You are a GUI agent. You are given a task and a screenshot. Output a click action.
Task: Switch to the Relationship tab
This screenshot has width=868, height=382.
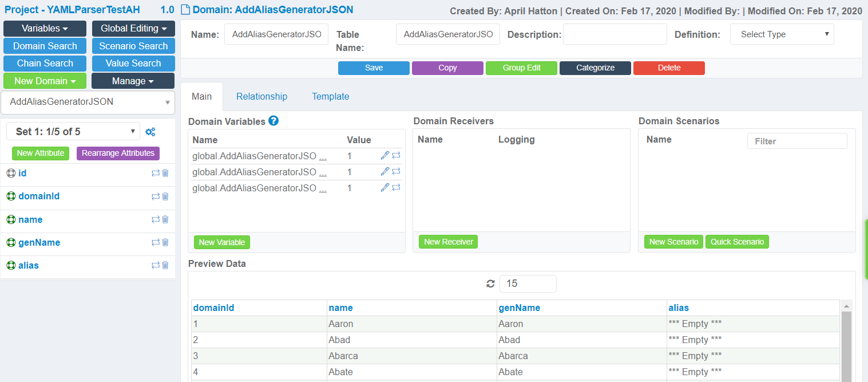click(x=261, y=96)
